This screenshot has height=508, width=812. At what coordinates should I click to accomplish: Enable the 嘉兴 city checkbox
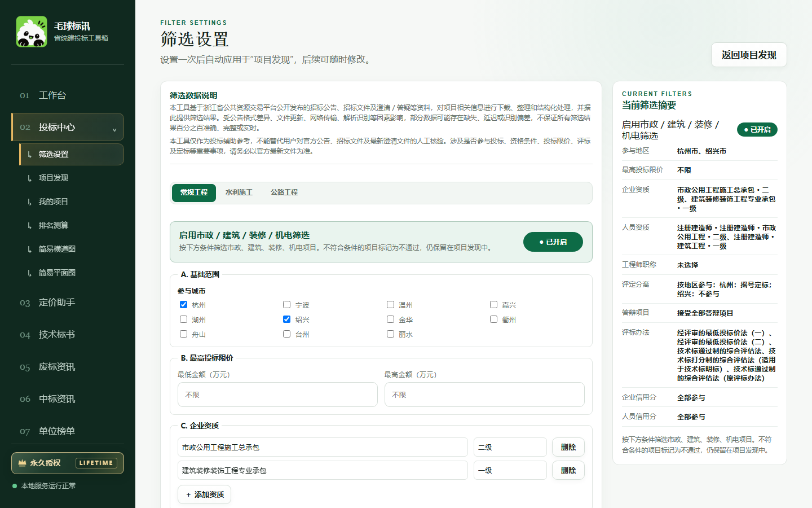click(x=493, y=305)
